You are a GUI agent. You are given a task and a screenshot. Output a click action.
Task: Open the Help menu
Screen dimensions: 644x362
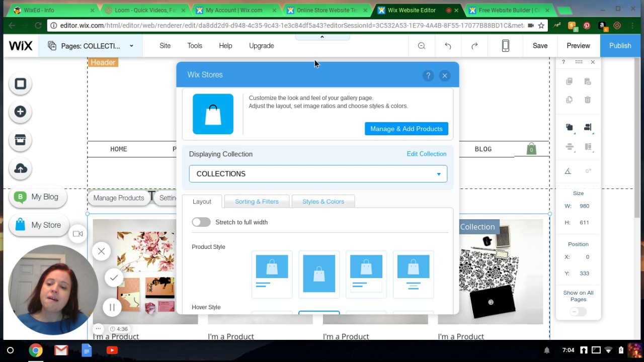tap(225, 46)
